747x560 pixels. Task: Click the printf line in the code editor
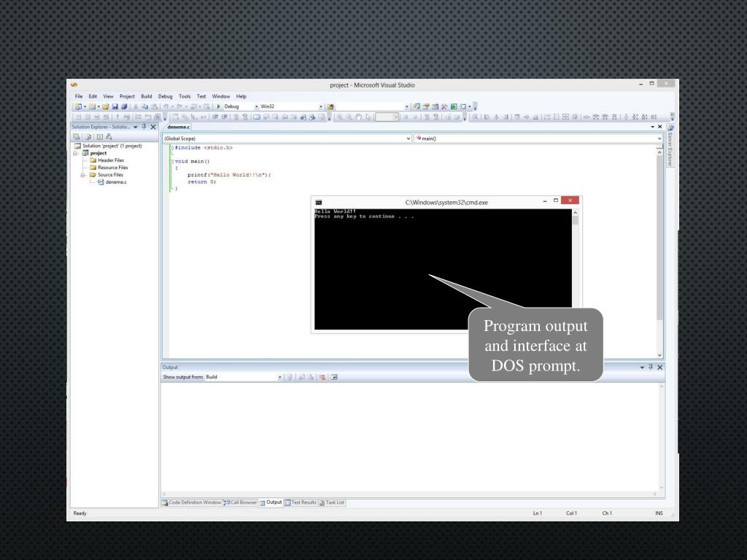[229, 175]
